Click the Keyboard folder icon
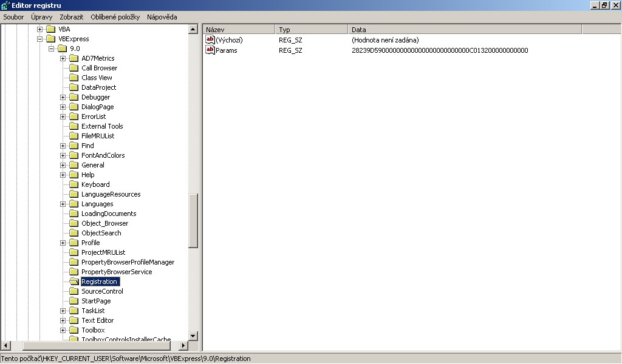This screenshot has height=364, width=622. [74, 184]
